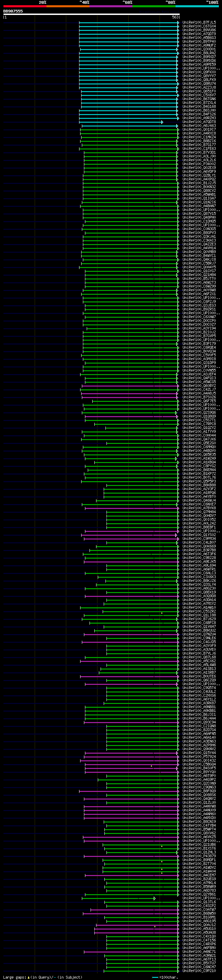Open the UniRef100_Q8RU74 entry
The width and height of the screenshot is (222, 980).
(x=199, y=84)
